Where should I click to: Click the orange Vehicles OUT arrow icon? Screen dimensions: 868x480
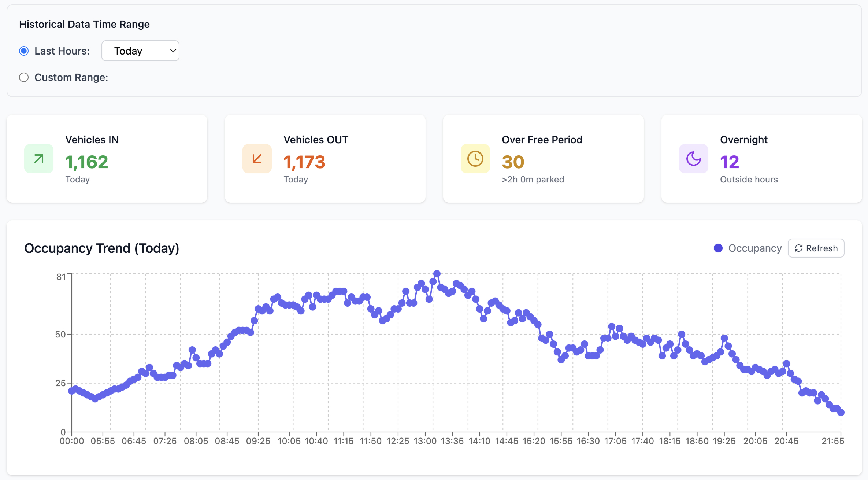pos(257,158)
